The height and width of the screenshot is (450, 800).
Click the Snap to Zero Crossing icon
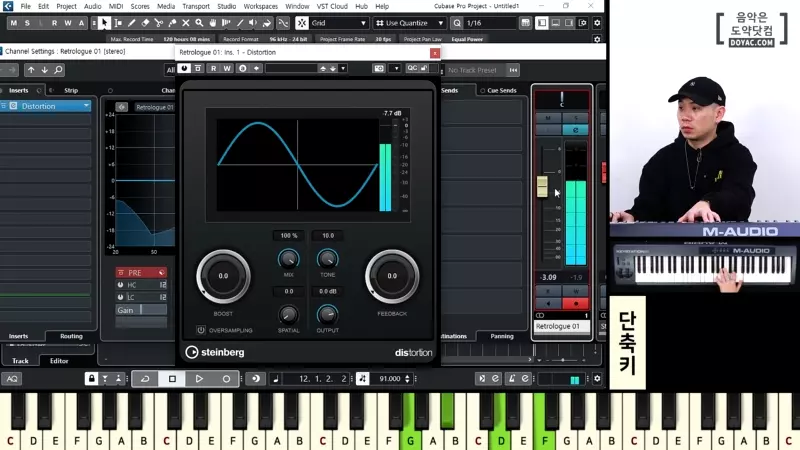point(283,23)
